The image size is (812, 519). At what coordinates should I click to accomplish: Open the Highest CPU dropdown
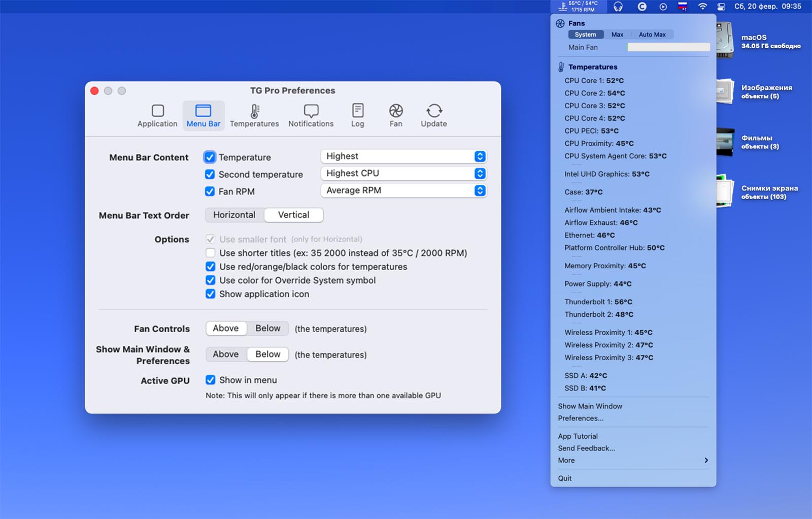(403, 174)
